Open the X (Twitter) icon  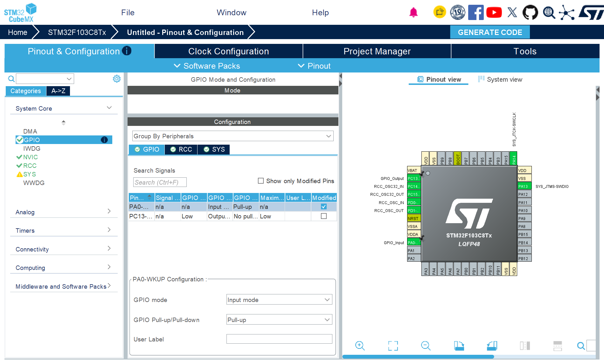point(512,12)
